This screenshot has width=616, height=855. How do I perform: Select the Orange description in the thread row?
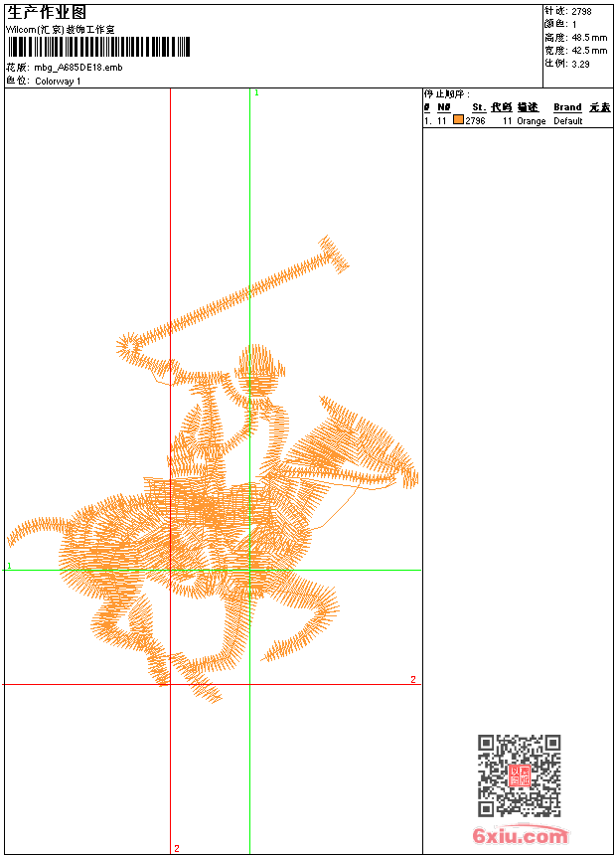(x=531, y=121)
